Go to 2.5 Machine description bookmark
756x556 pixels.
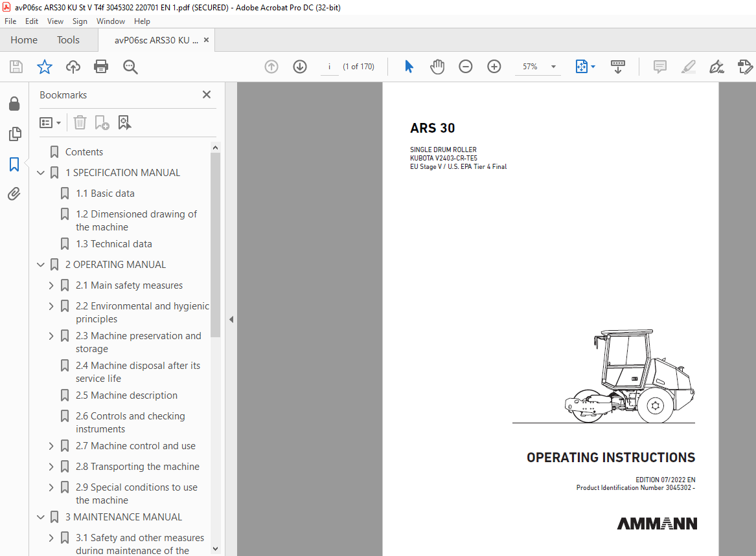[126, 395]
